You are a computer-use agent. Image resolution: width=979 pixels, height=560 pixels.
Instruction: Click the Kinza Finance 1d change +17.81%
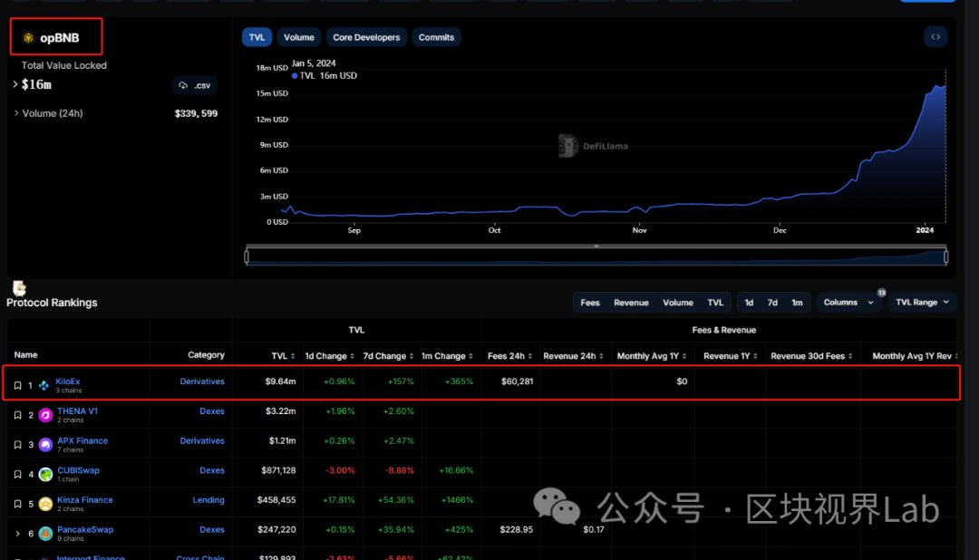tap(339, 500)
